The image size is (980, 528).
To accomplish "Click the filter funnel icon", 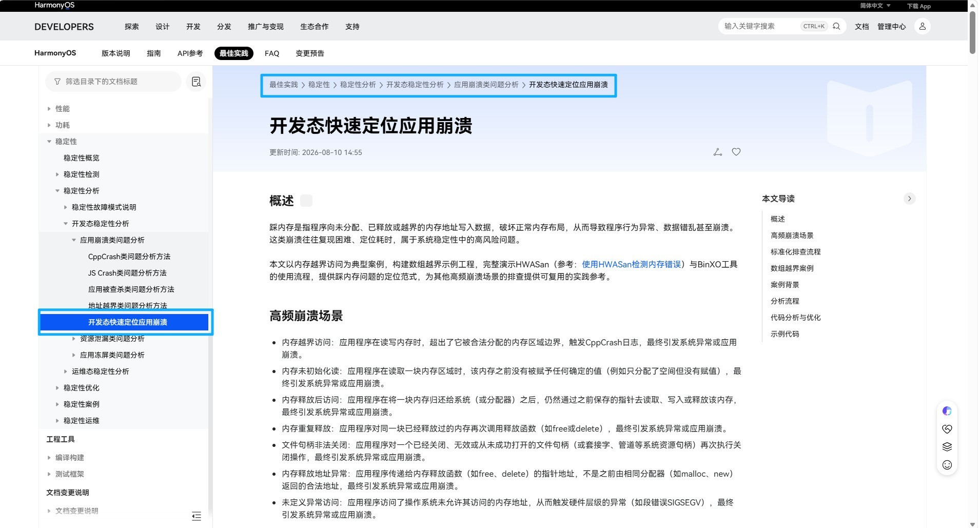I will coord(57,82).
